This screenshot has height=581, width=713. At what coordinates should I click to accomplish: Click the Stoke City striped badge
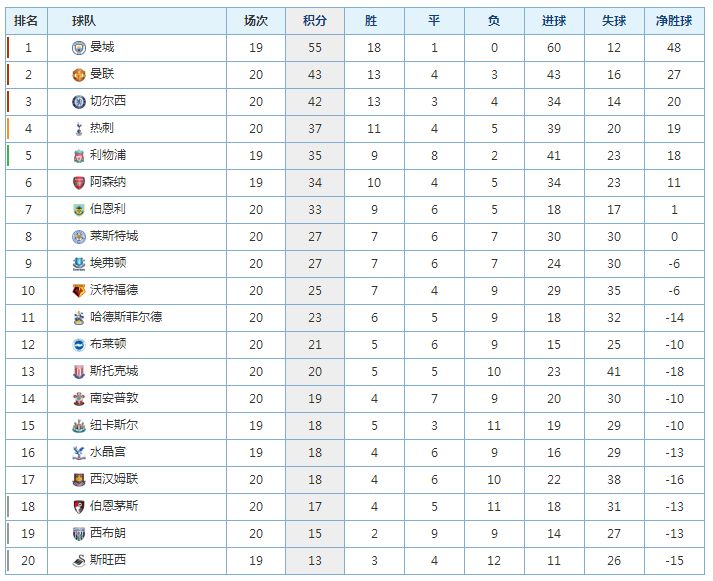[79, 372]
